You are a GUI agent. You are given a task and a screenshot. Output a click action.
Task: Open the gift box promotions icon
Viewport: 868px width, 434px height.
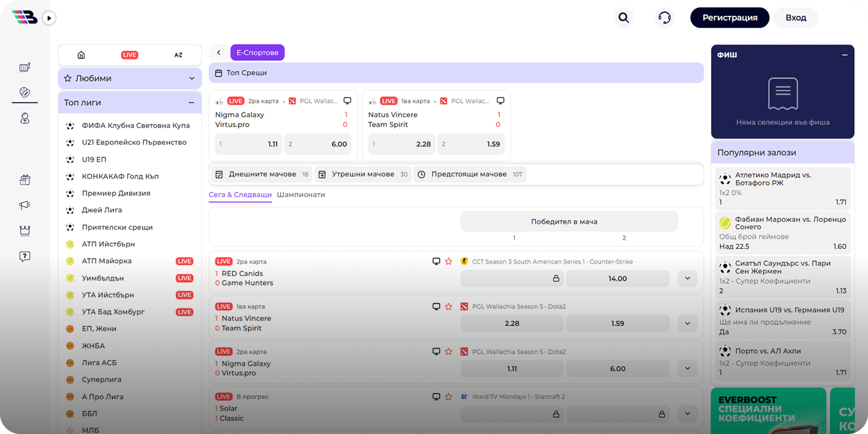coord(25,180)
